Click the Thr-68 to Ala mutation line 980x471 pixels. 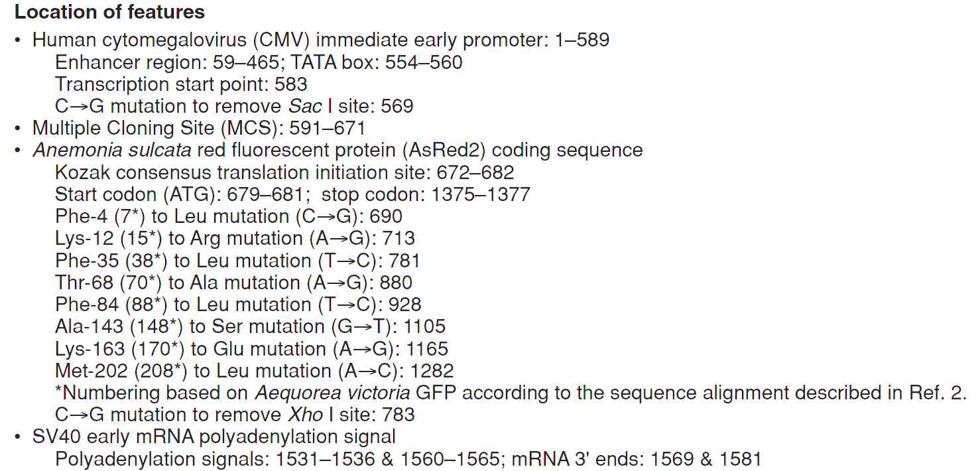coord(233,283)
